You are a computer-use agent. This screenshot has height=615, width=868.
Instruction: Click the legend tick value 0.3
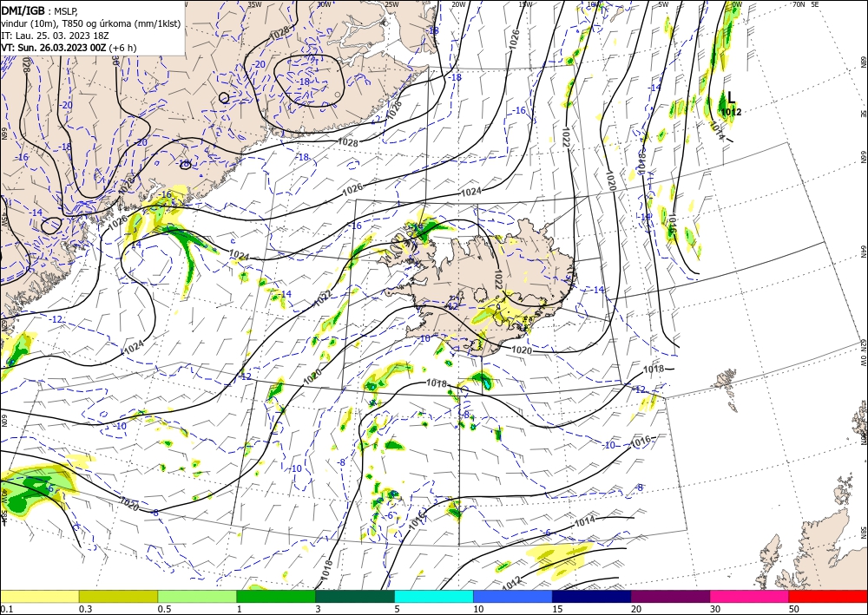85,609
